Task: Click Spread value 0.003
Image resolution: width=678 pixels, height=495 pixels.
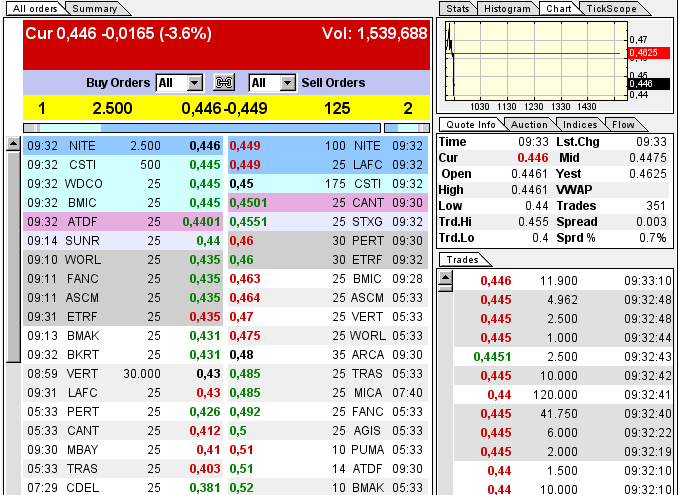Action: [651, 222]
